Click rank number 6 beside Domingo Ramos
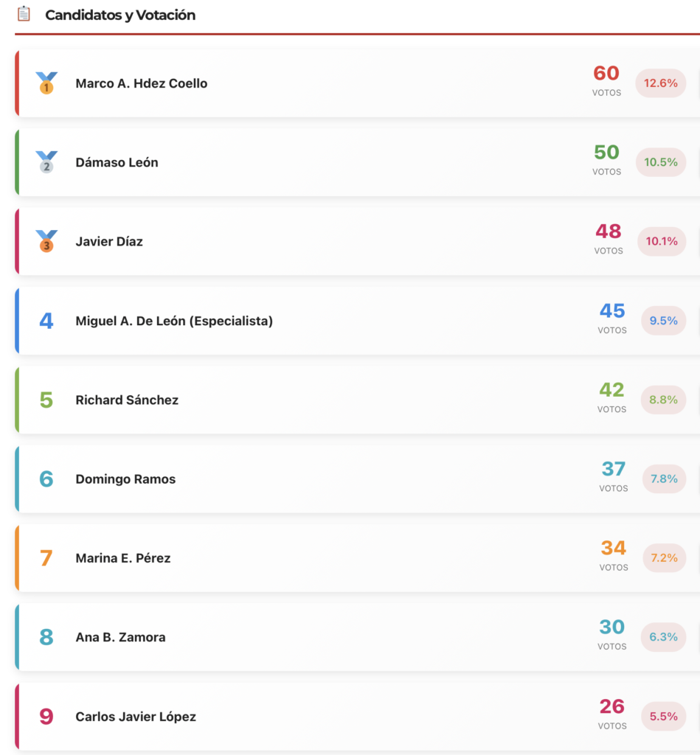This screenshot has height=755, width=700. click(46, 479)
